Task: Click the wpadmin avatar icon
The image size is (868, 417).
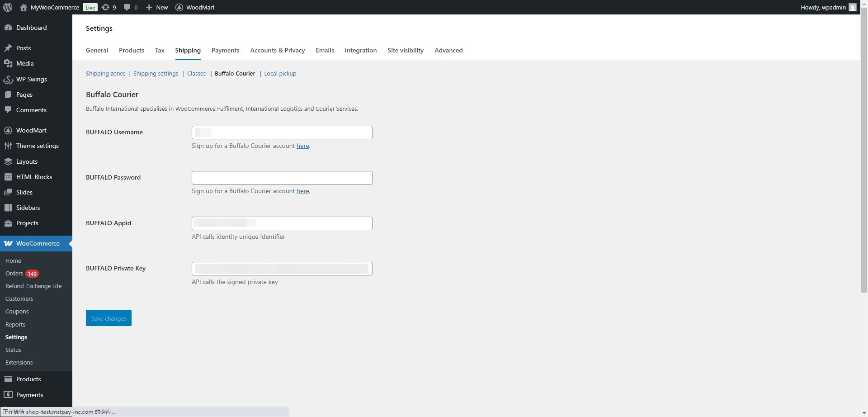Action: click(853, 7)
